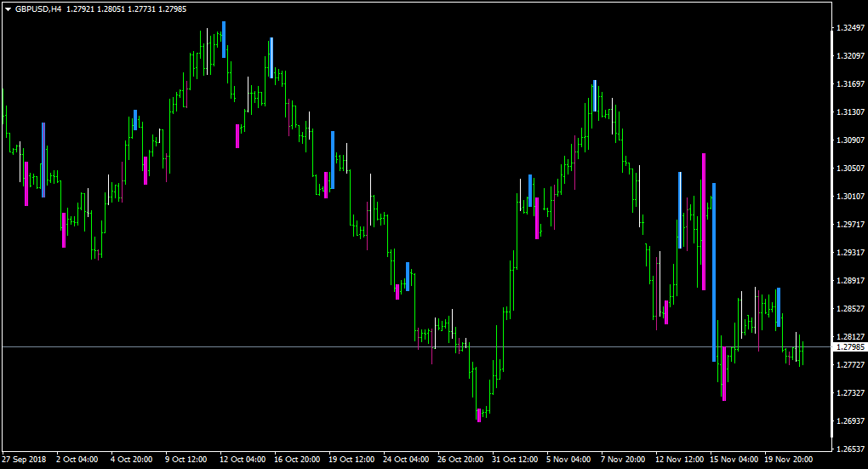Screen dimensions: 868x469
Task: Click time axis label 12 Nov 12:00
Action: tap(679, 460)
